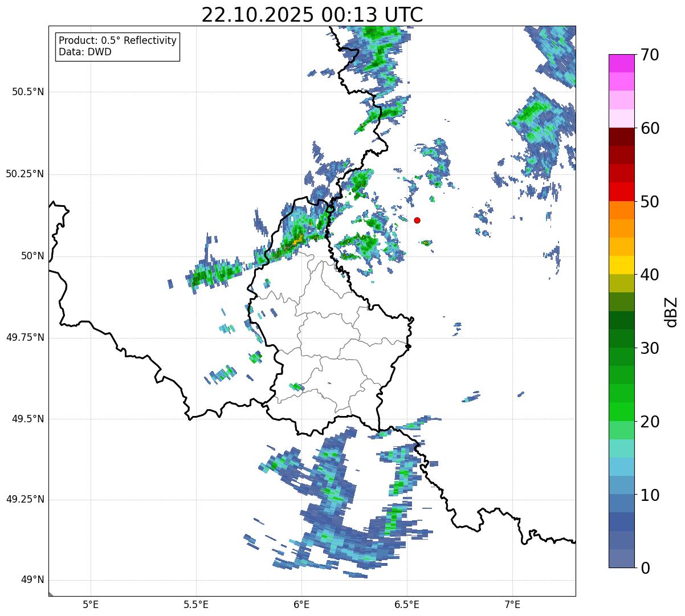This screenshot has width=685, height=616.
Task: Click the latitude label "50.5°N"
Action: (x=27, y=92)
